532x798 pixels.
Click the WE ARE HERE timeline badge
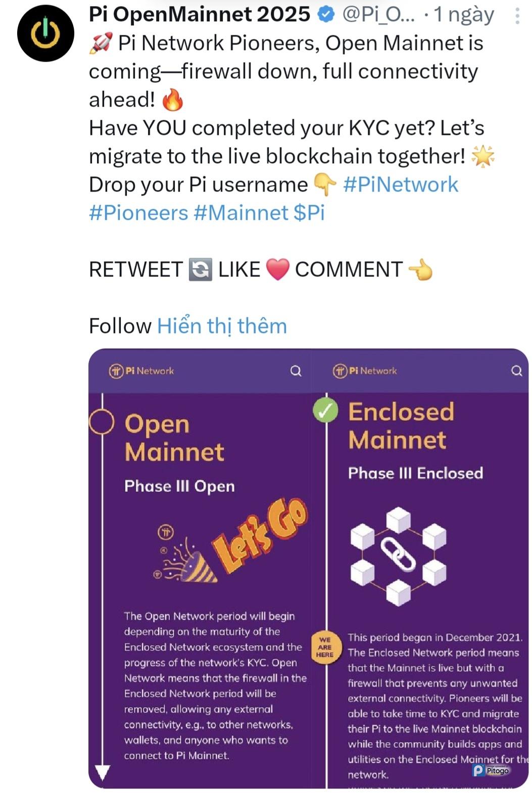pyautogui.click(x=325, y=647)
